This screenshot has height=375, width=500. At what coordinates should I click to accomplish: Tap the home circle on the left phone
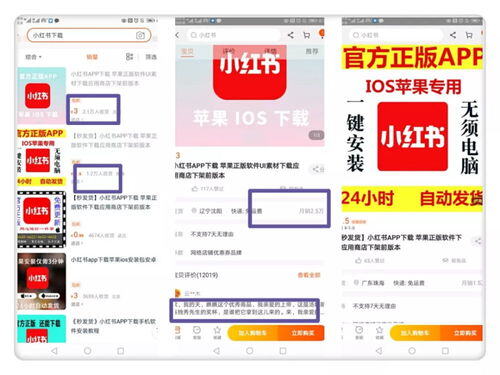88,351
